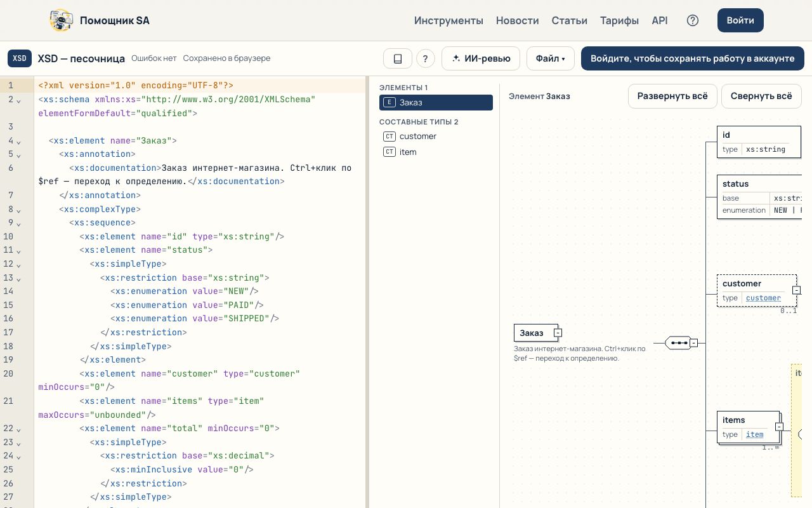Click the CT icon beside customer
812x508 pixels.
(390, 136)
